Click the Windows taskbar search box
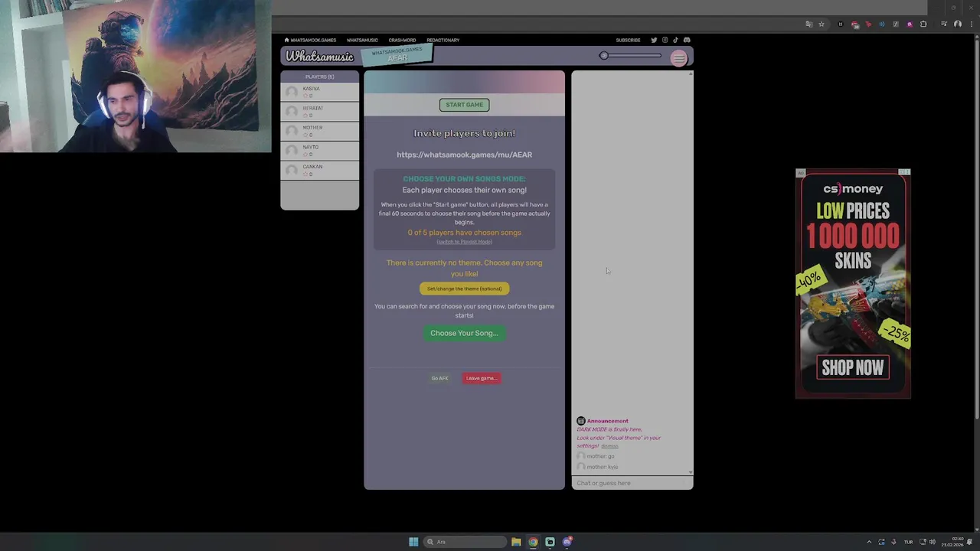The image size is (980, 551). pos(466,542)
